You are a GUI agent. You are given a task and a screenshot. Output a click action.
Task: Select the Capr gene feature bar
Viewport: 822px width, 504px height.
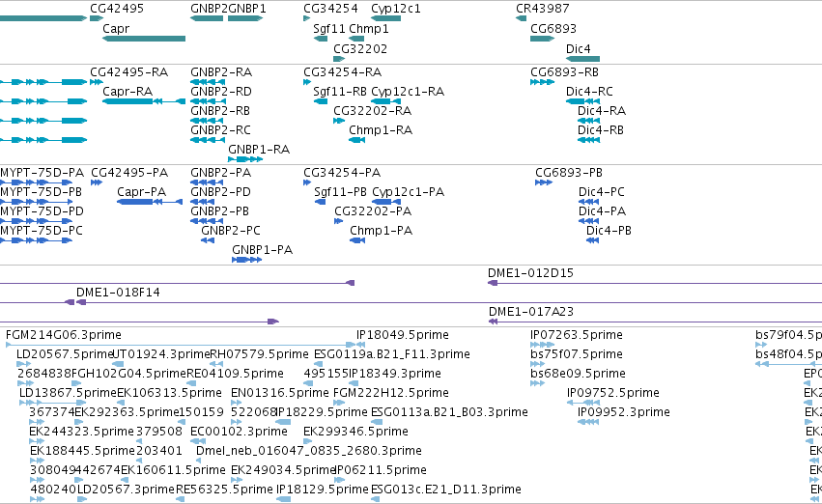[x=144, y=39]
